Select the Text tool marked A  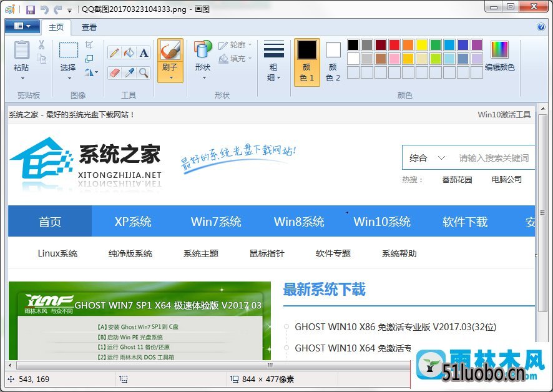(x=144, y=52)
